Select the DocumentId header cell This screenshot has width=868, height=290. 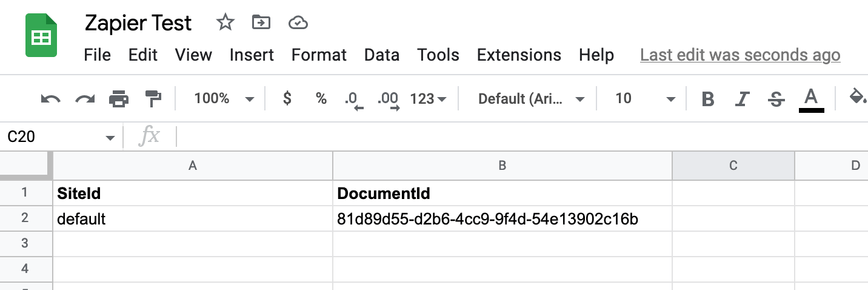(502, 193)
